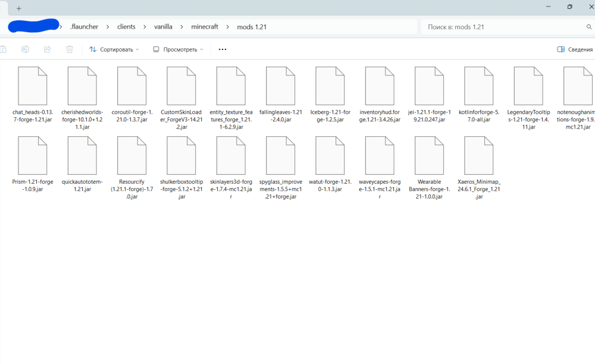
Task: Open the three-dots more options menu
Action: point(223,49)
